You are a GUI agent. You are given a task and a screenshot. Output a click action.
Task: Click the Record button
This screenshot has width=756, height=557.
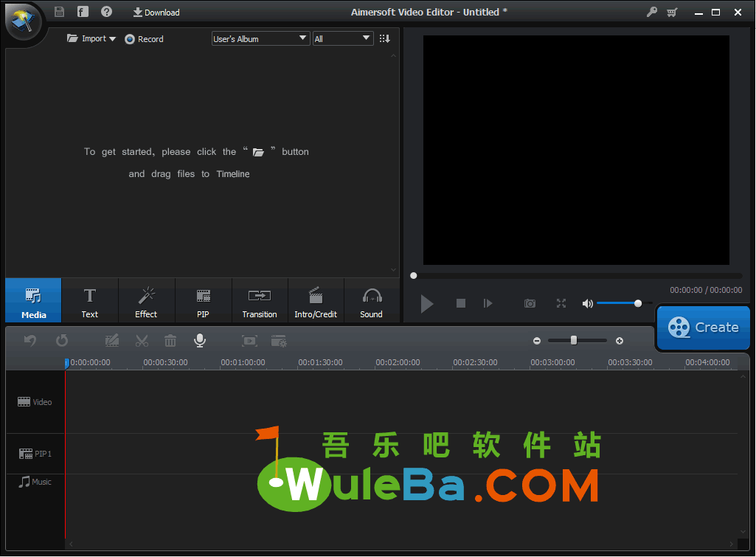(x=144, y=39)
